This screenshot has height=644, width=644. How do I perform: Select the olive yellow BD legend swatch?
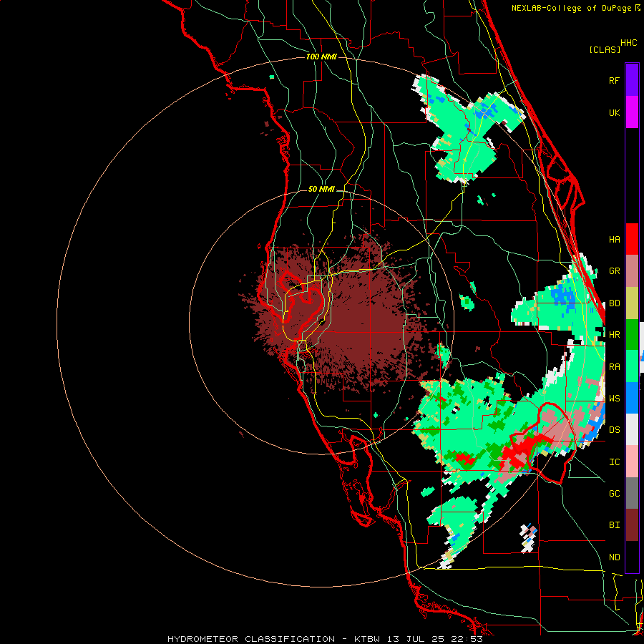tap(632, 303)
